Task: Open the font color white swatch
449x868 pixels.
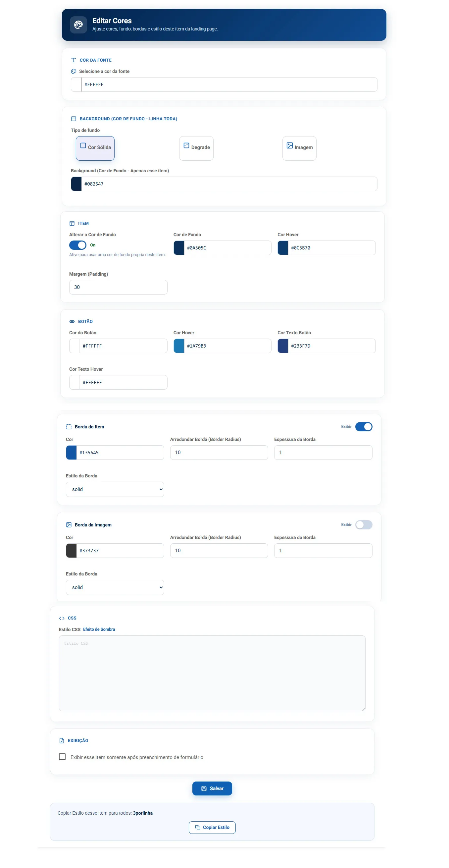Action: 76,84
